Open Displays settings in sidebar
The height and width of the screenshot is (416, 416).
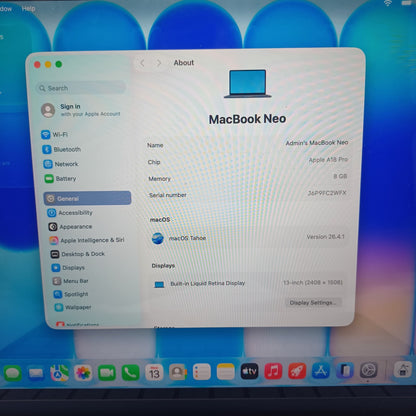click(x=68, y=268)
